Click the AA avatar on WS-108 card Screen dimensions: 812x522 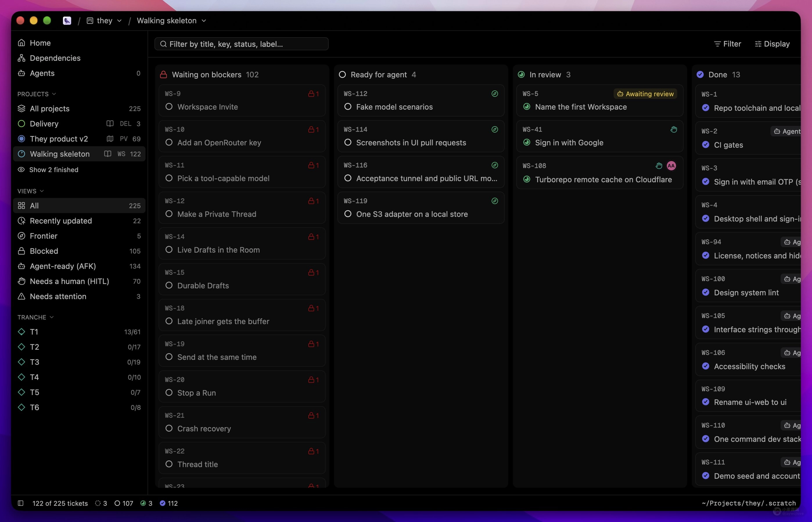tap(671, 166)
